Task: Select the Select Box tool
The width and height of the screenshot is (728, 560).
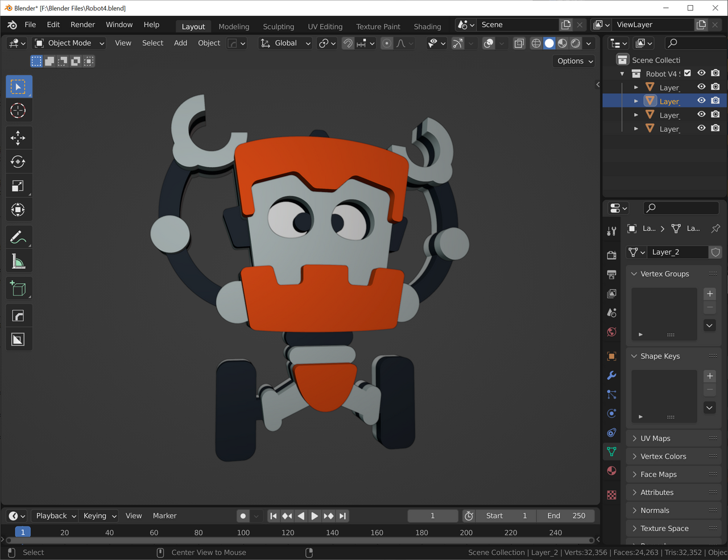Action: pos(18,87)
